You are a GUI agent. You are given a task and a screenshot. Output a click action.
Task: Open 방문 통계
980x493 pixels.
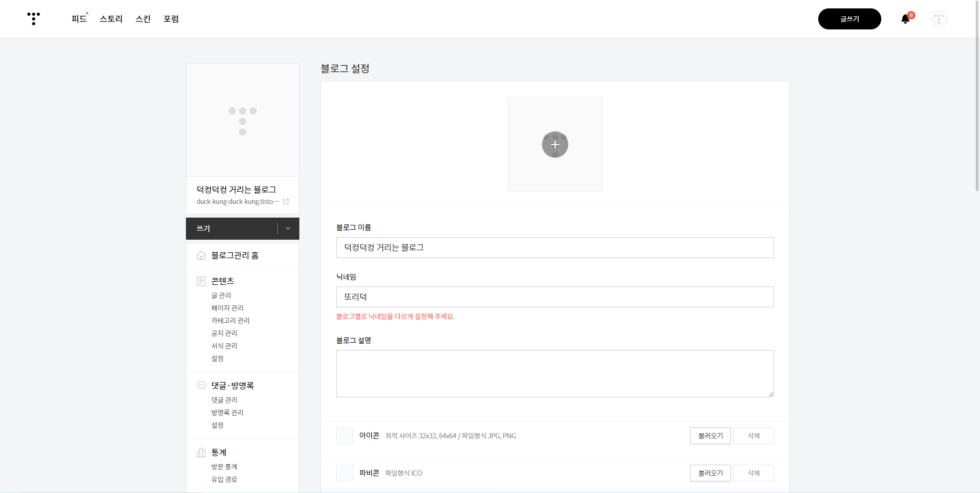pos(224,467)
